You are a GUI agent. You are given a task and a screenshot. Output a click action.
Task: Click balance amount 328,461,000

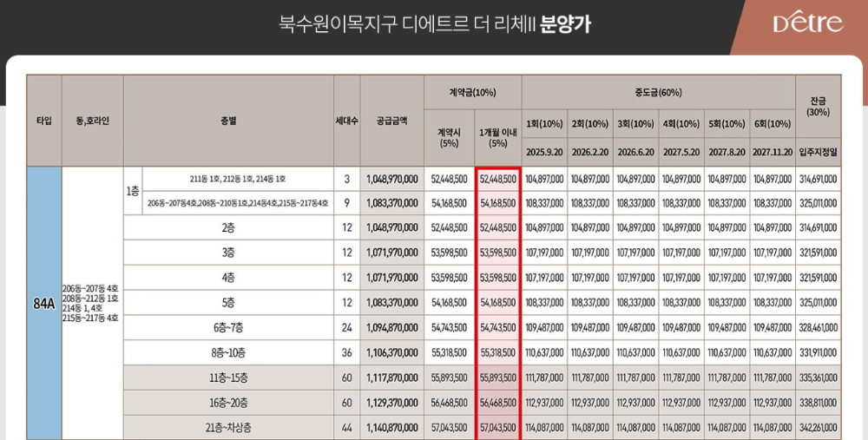[x=819, y=328]
